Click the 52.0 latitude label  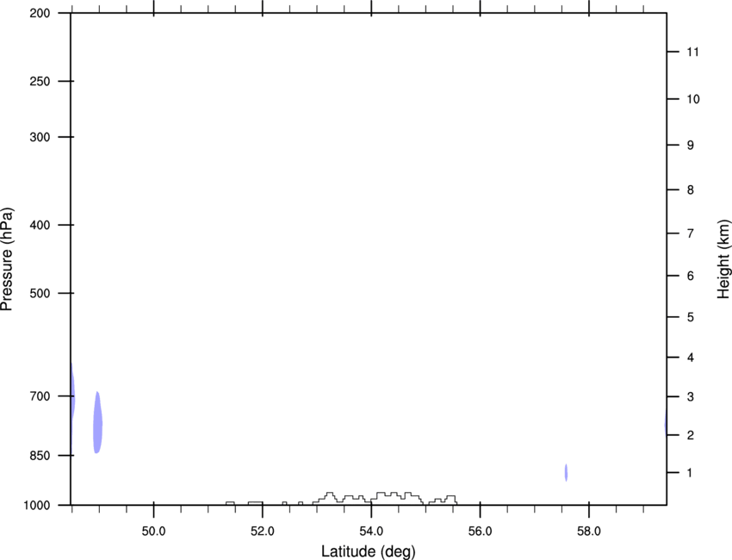(x=263, y=531)
